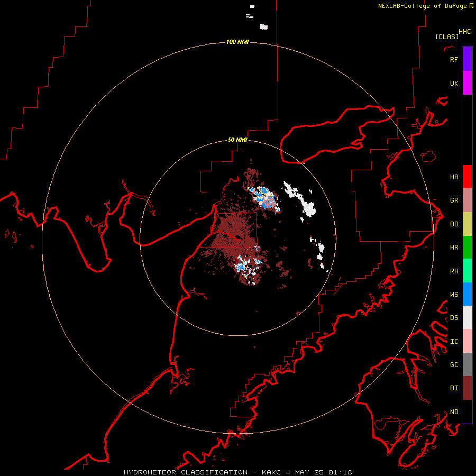Viewport: 476px width, 476px height.
Task: Pick the HR green legend swatch
Action: [x=467, y=248]
